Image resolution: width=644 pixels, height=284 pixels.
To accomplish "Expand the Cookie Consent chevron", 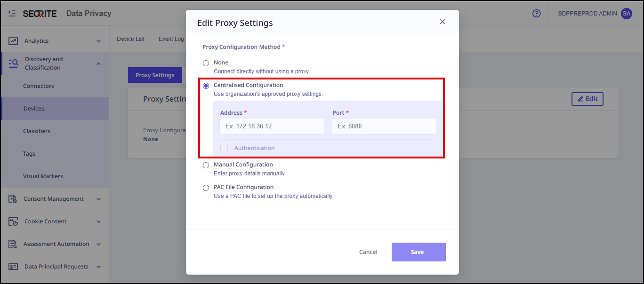I will click(x=98, y=221).
